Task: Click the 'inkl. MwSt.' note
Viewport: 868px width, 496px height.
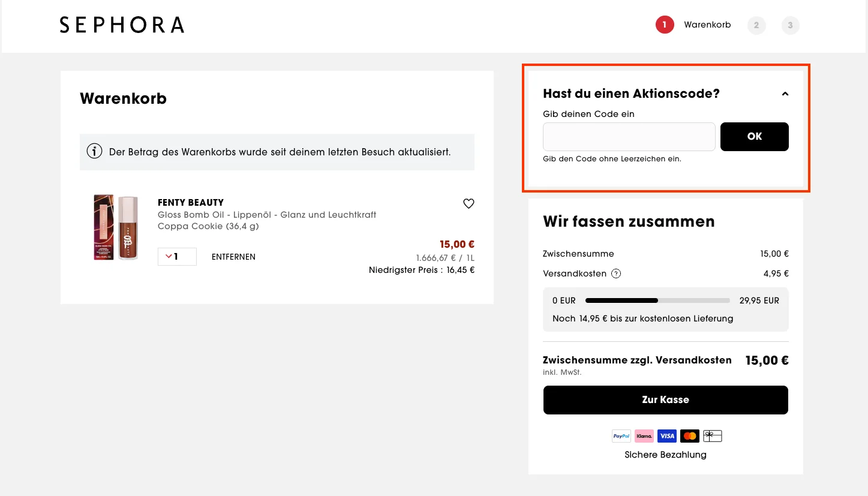Action: [562, 372]
